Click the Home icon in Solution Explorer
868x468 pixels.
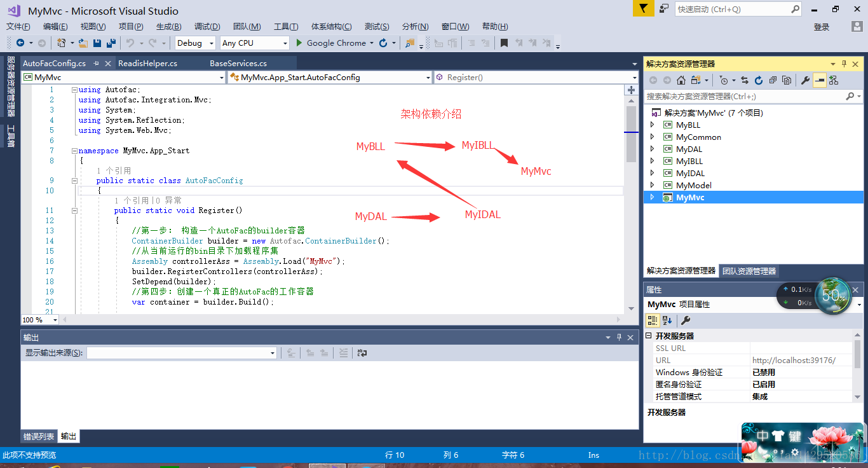pyautogui.click(x=681, y=80)
